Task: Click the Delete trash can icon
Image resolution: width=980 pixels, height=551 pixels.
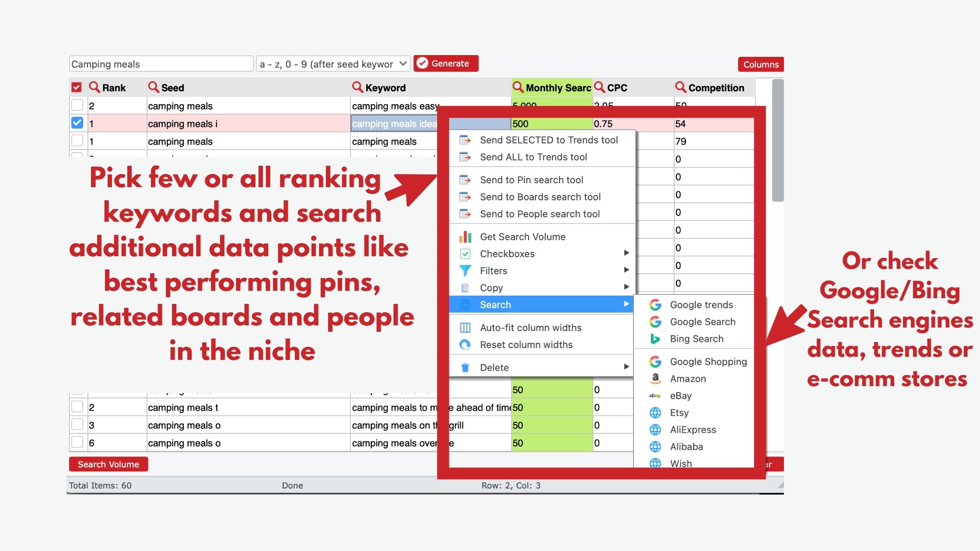Action: pyautogui.click(x=465, y=367)
